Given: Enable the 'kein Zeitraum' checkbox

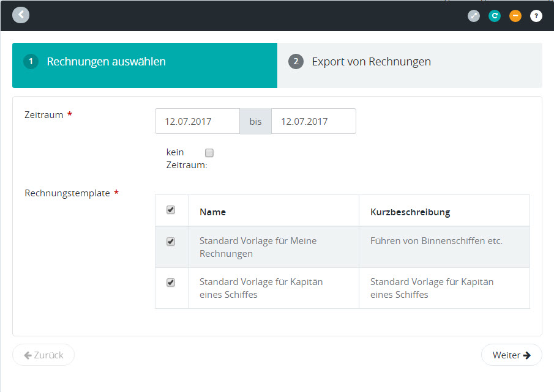Looking at the screenshot, I should tap(209, 153).
